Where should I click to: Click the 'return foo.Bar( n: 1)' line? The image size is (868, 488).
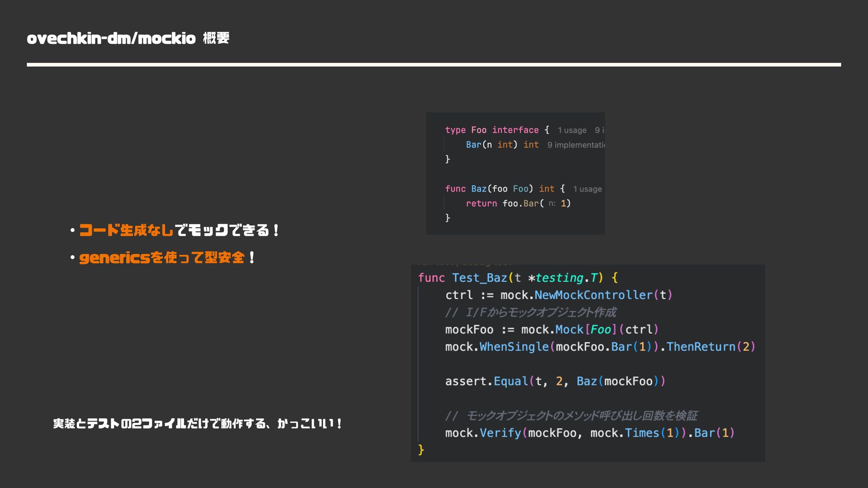coord(518,203)
